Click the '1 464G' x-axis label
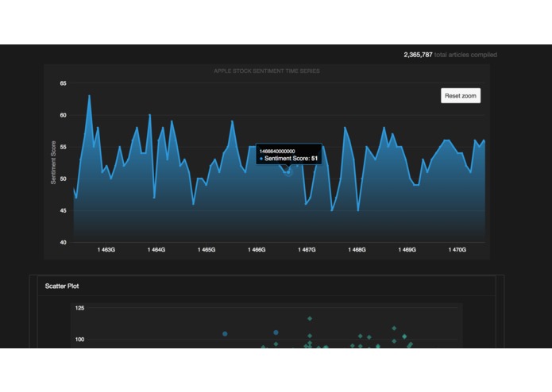The image size is (552, 392). pyautogui.click(x=156, y=250)
